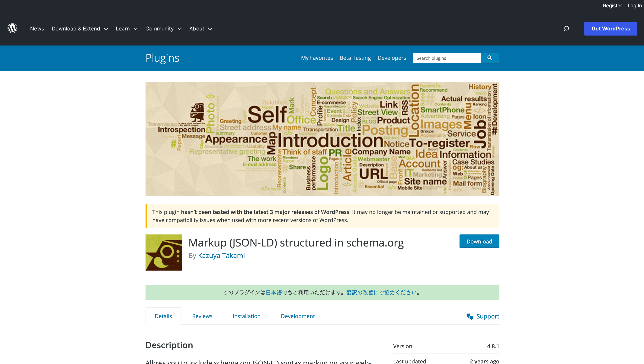Image resolution: width=644 pixels, height=364 pixels.
Task: Click the Register link
Action: (612, 5)
